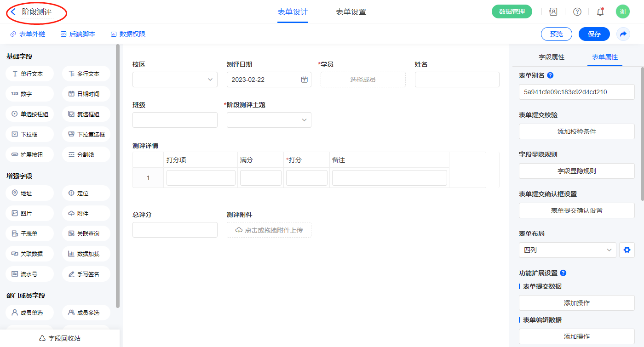Screen dimensions: 644x347
Task: Open the 阶段测评主题 dropdown
Action: point(269,120)
